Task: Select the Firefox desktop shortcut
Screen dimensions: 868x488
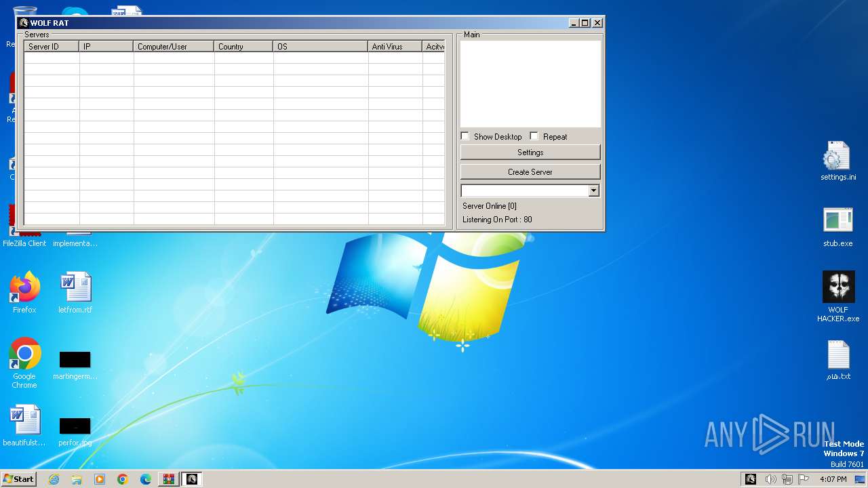Action: tap(24, 293)
